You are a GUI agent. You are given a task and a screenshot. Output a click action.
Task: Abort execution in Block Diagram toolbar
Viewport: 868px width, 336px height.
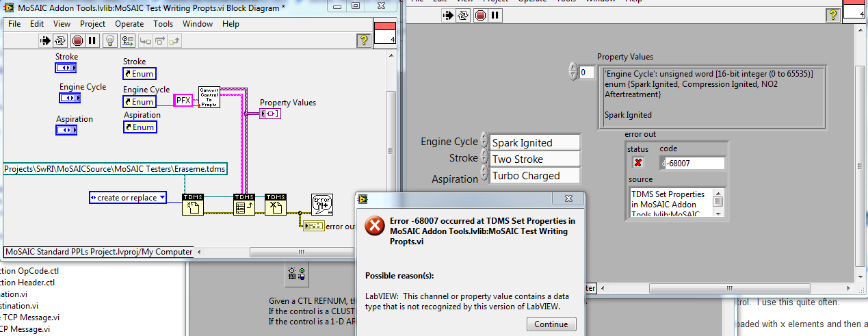tap(77, 41)
